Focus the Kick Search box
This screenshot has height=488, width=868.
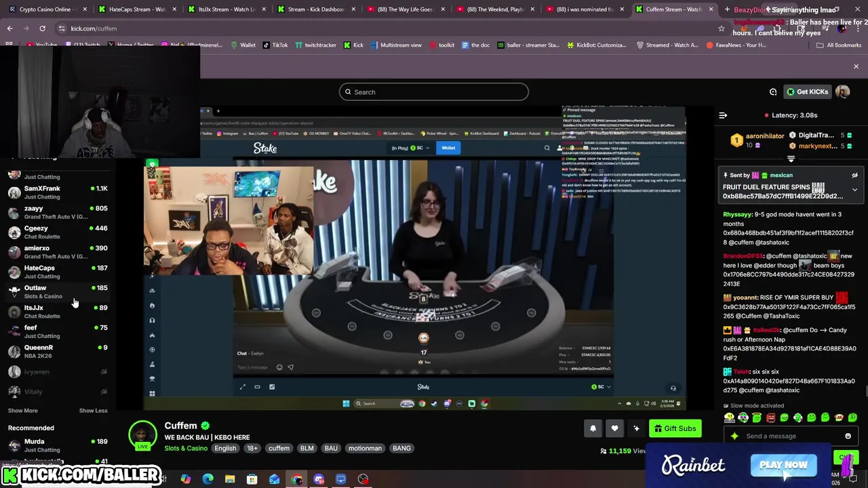[434, 91]
